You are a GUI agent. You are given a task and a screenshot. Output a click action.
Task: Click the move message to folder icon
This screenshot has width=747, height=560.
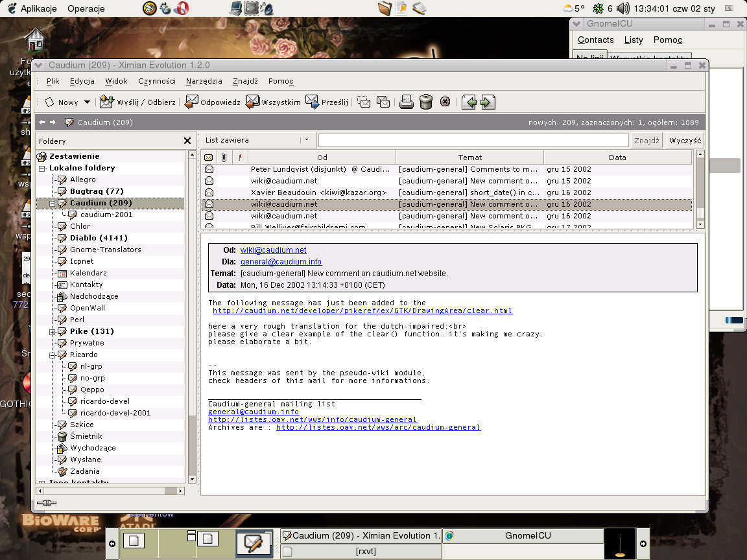tap(364, 102)
